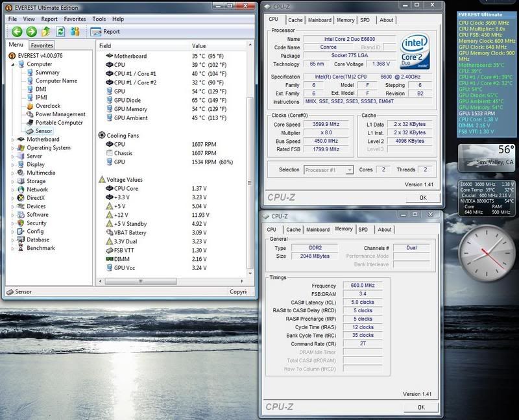Select the Power Management tree item

56,114
